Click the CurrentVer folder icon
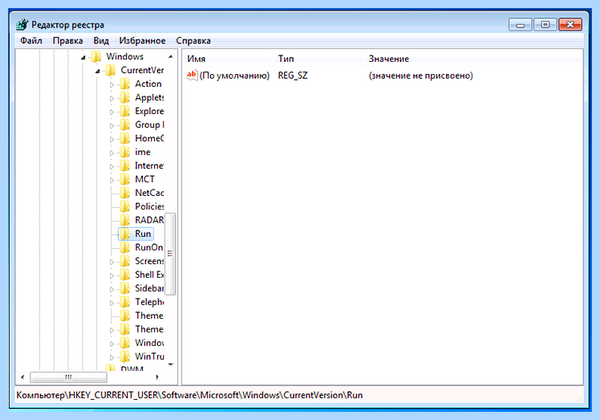 coord(111,70)
